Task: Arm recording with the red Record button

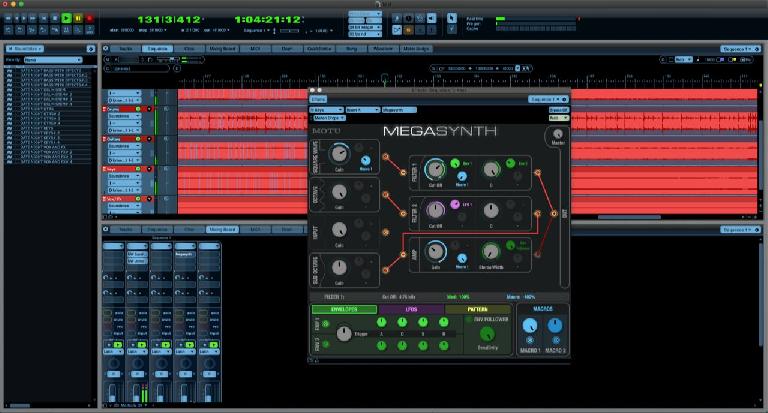Action: 90,18
